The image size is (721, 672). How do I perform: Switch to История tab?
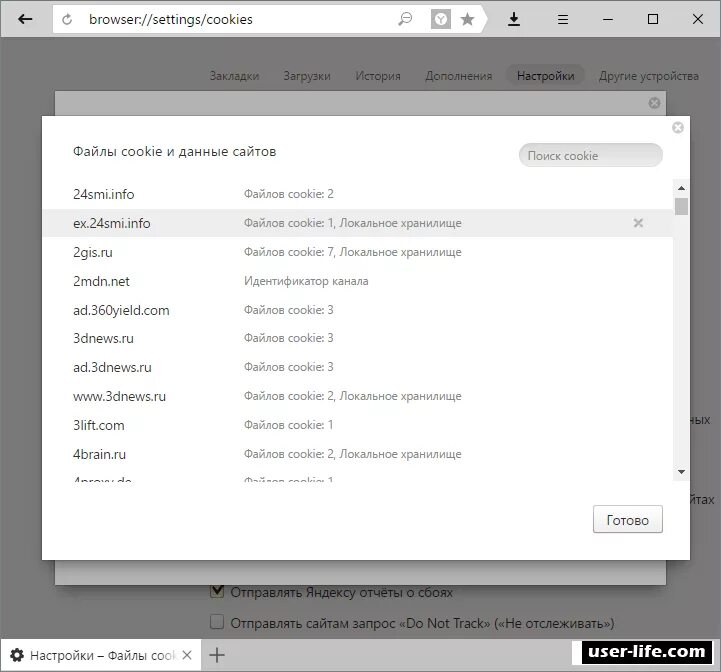[378, 76]
